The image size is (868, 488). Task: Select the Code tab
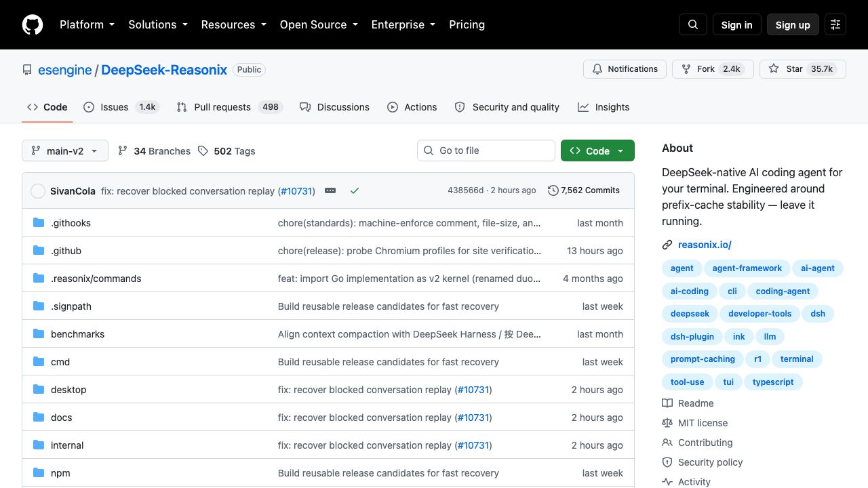coord(47,107)
